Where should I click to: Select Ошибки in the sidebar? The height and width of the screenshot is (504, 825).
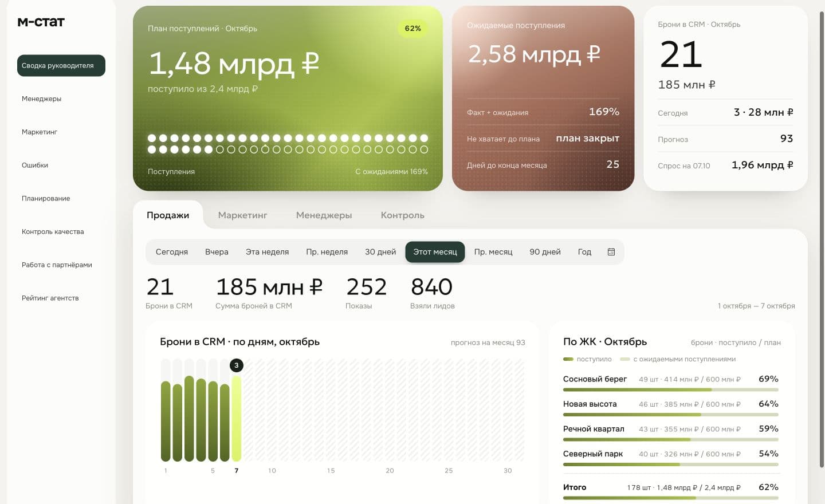click(x=35, y=165)
